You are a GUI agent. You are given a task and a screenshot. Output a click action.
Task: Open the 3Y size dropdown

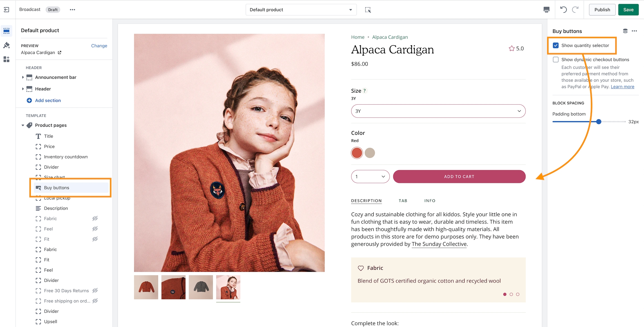438,111
